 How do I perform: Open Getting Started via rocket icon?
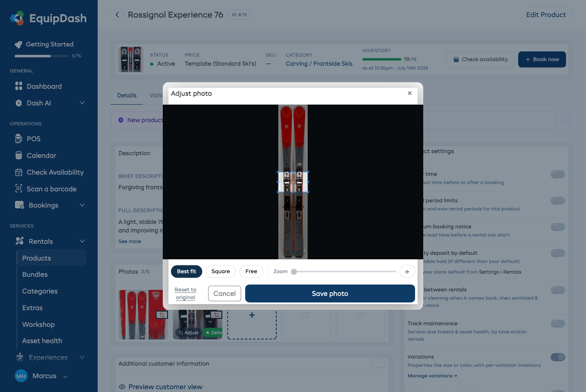tap(18, 44)
